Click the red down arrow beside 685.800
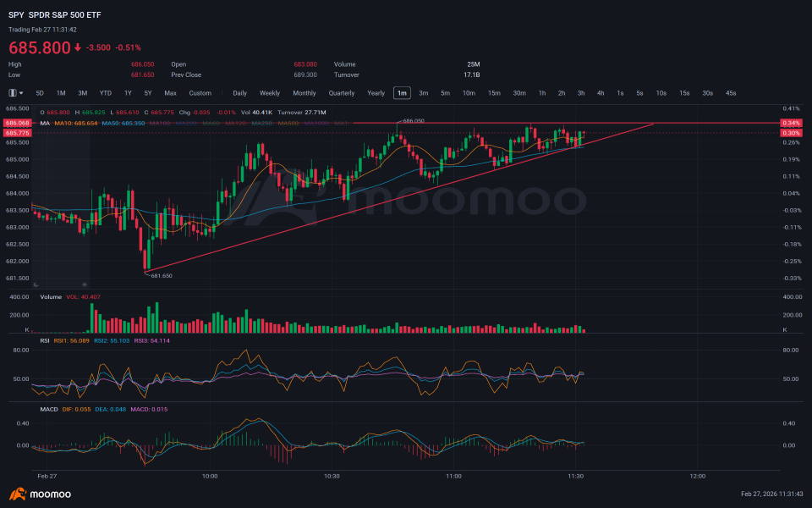This screenshot has height=508, width=812. pos(78,47)
